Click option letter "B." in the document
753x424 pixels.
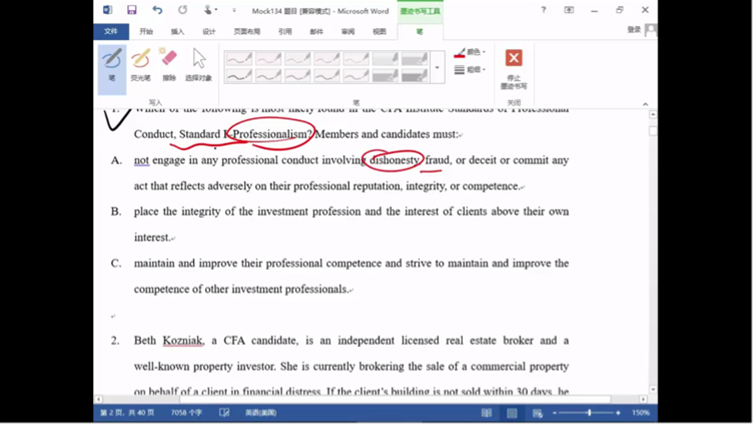[x=116, y=211]
